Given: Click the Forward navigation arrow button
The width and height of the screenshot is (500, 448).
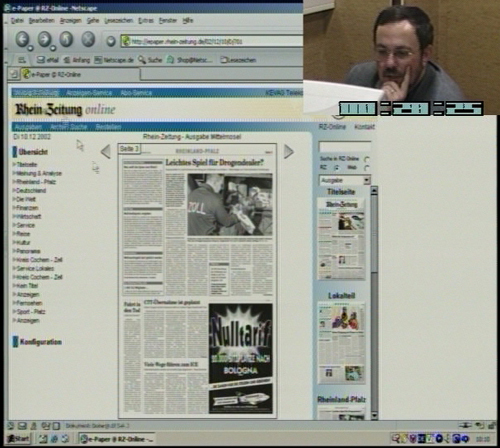Looking at the screenshot, I should pyautogui.click(x=44, y=39).
